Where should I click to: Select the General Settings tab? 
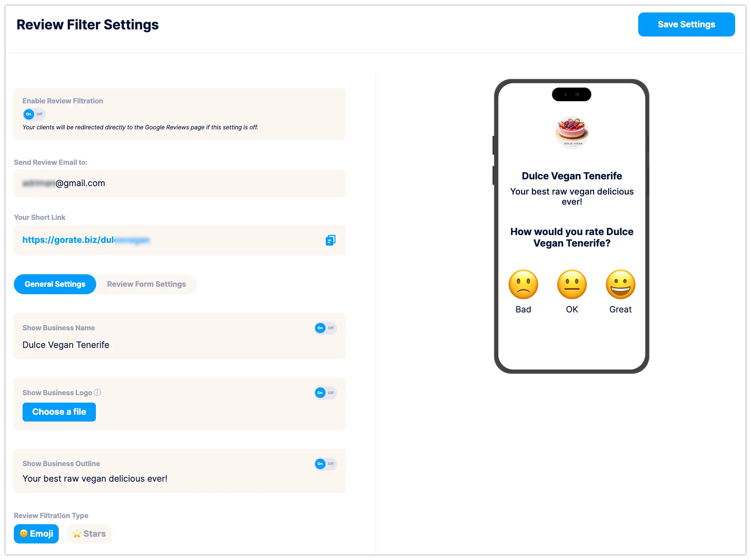pos(55,284)
